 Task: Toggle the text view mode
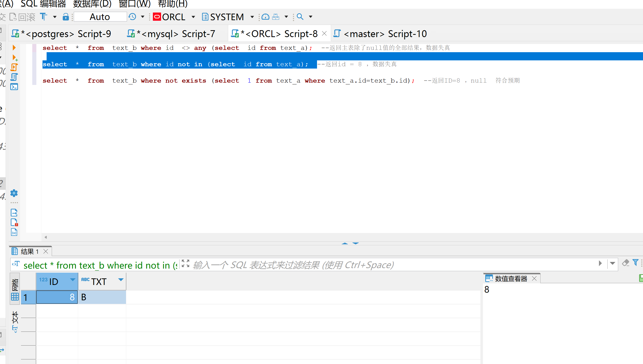click(15, 321)
